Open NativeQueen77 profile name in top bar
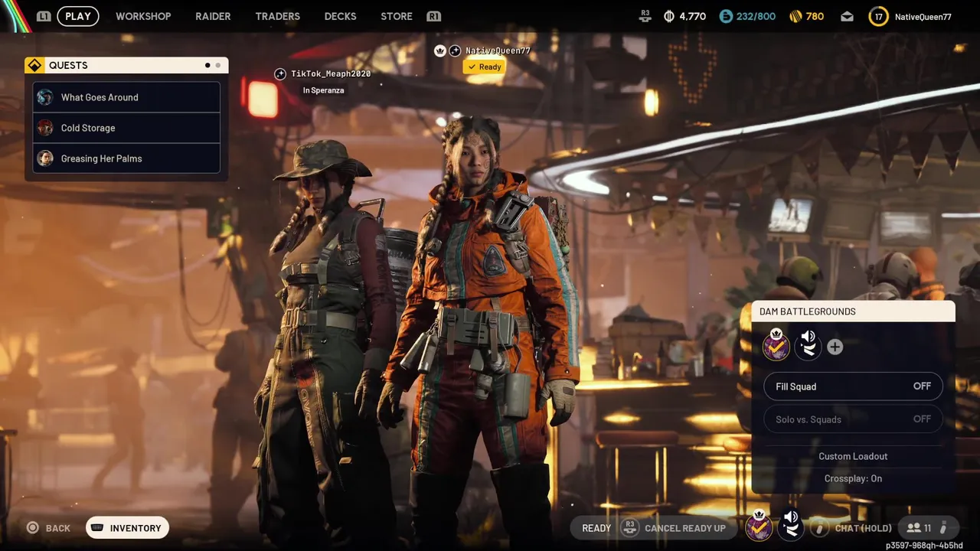 click(x=923, y=17)
